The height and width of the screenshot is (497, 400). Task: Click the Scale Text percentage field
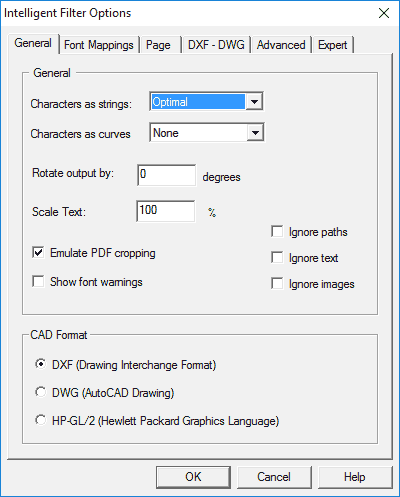click(166, 211)
